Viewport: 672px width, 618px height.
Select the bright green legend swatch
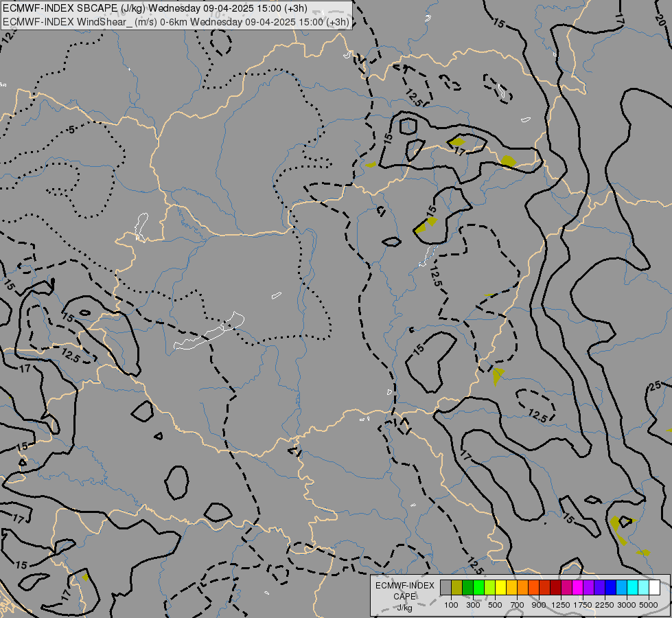pos(478,587)
